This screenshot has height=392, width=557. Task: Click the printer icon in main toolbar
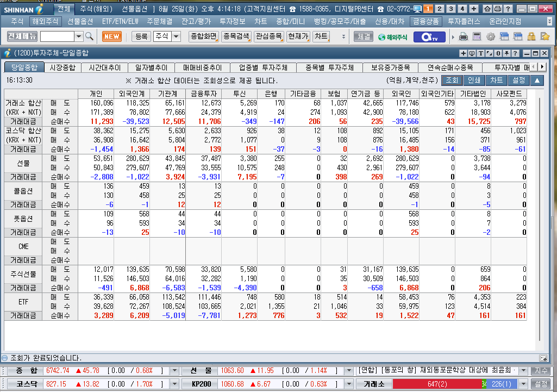click(x=463, y=36)
